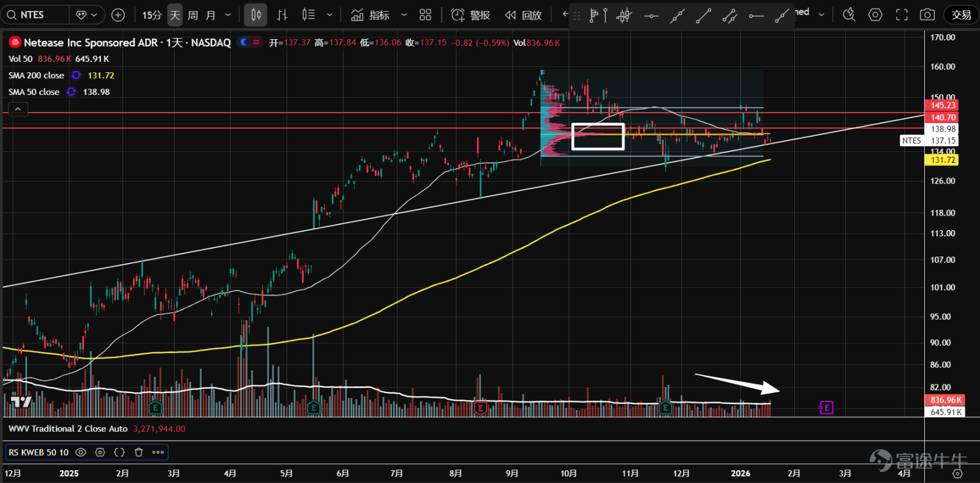This screenshot has width=980, height=483.
Task: Add a compare symbol with the plus icon
Action: click(x=118, y=15)
